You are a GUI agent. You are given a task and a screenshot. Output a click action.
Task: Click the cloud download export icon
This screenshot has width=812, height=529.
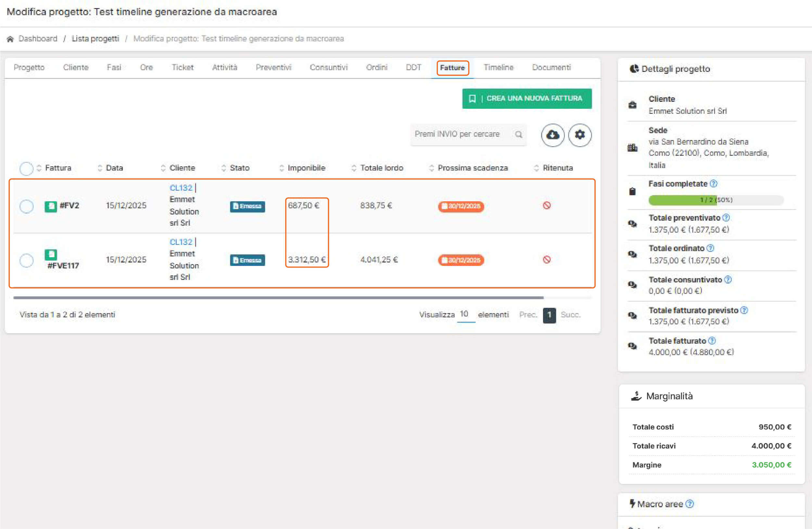(552, 135)
